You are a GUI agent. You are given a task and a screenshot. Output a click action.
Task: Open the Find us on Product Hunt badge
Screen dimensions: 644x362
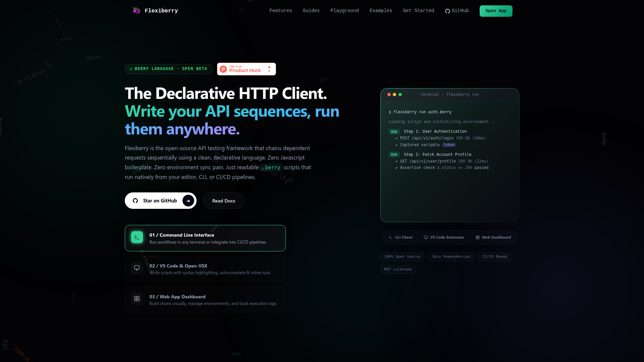247,69
